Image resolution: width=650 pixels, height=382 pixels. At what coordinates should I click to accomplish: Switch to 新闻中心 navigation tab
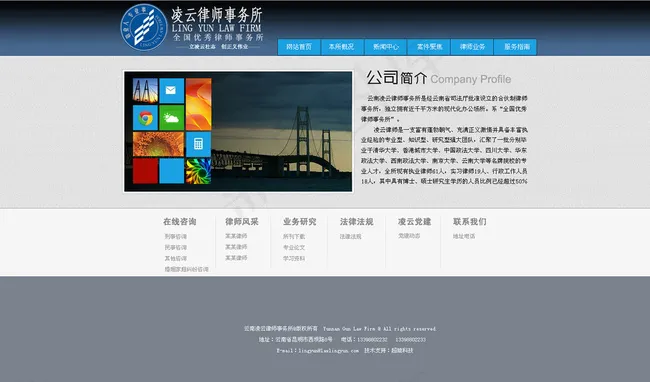coord(386,47)
